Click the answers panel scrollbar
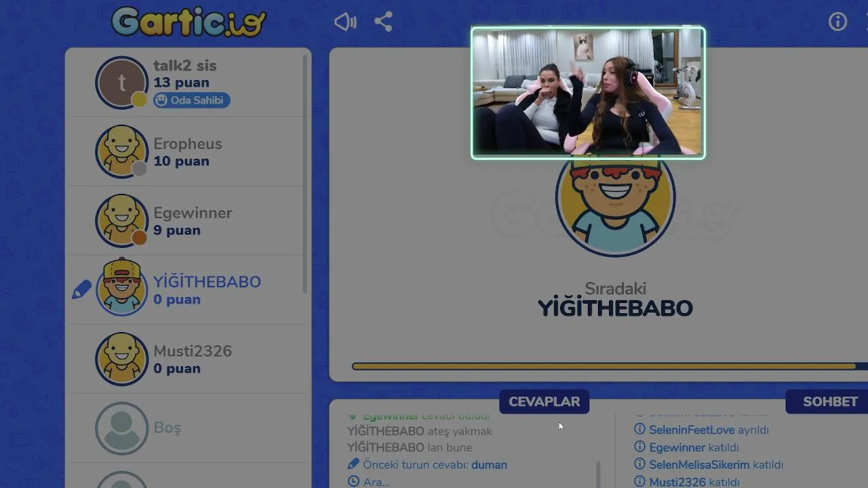The width and height of the screenshot is (868, 488). 598,474
